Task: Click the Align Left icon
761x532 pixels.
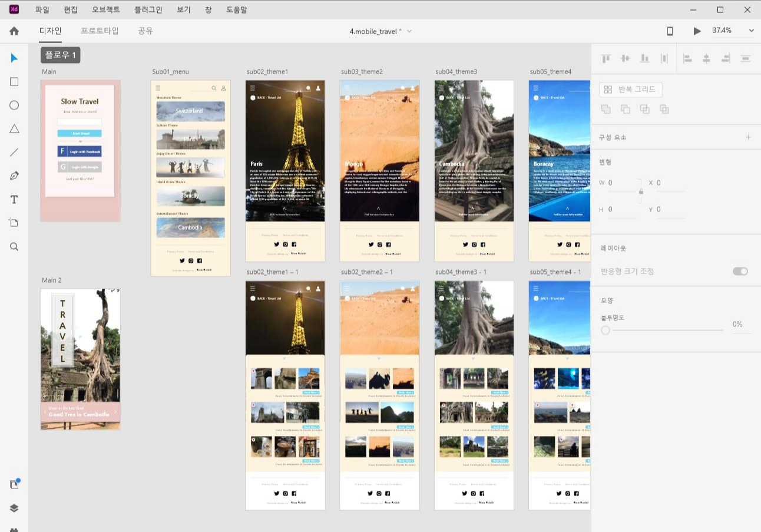Action: point(687,58)
